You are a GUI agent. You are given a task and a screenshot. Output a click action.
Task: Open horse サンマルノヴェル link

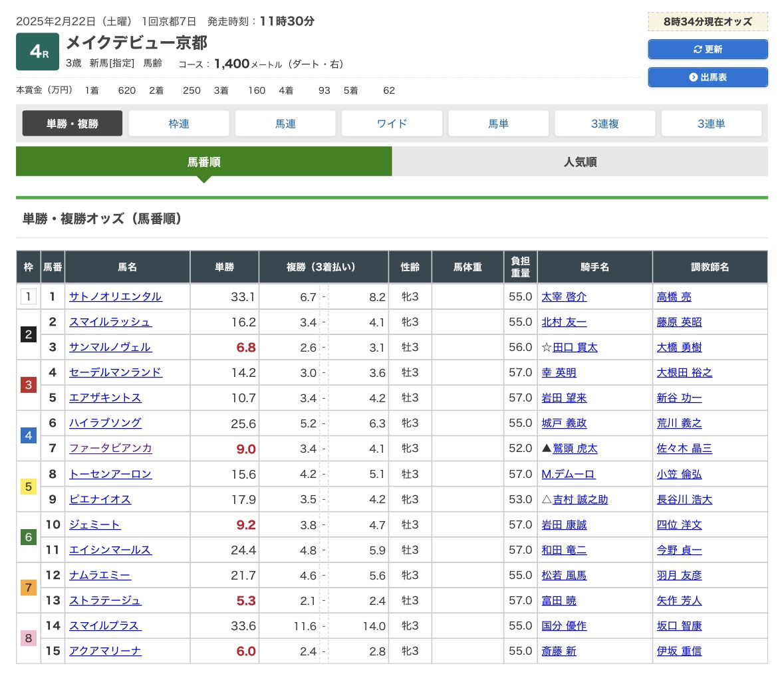click(110, 347)
